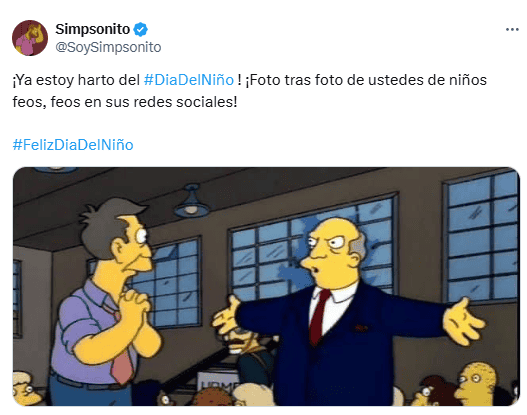Viewport: 527px width, 415px height.
Task: Click the bald spectator in the bottom-right corner
Action: [477, 384]
